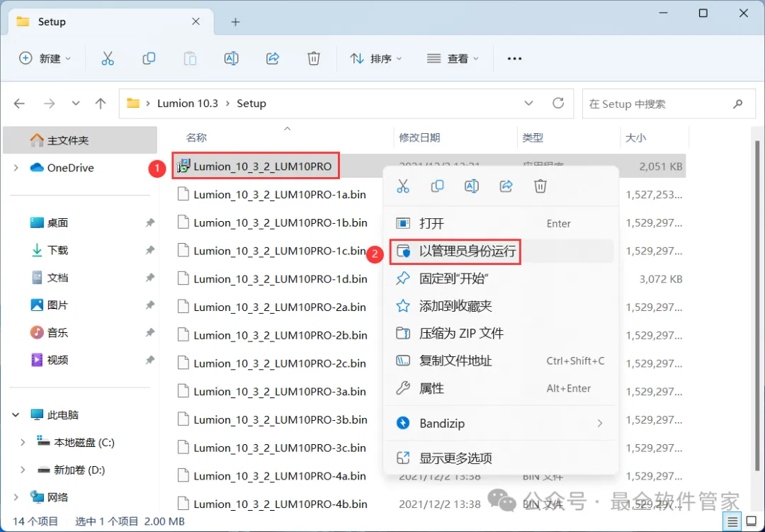Click the context menu Cut icon
Screen dimensions: 765x532
coord(403,186)
